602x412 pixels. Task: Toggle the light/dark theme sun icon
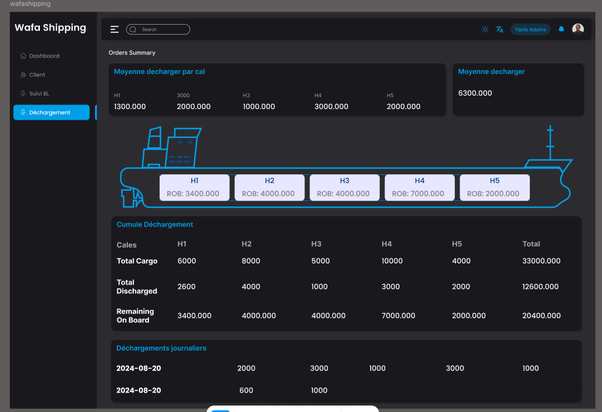[x=485, y=29]
